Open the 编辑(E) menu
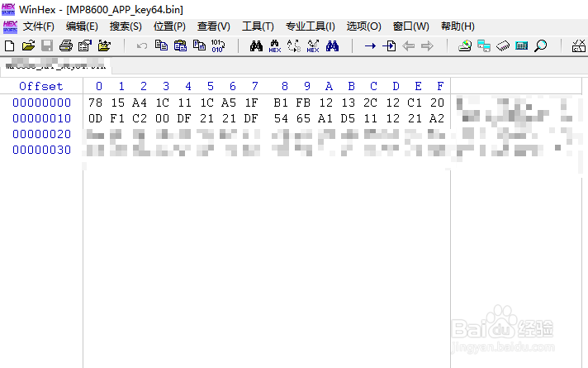 (82, 26)
